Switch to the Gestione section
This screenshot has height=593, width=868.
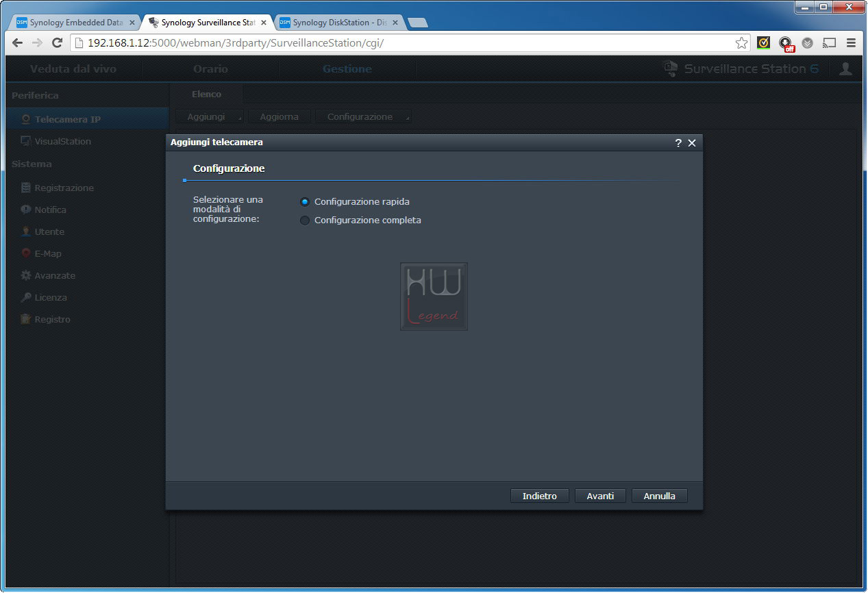pos(347,68)
